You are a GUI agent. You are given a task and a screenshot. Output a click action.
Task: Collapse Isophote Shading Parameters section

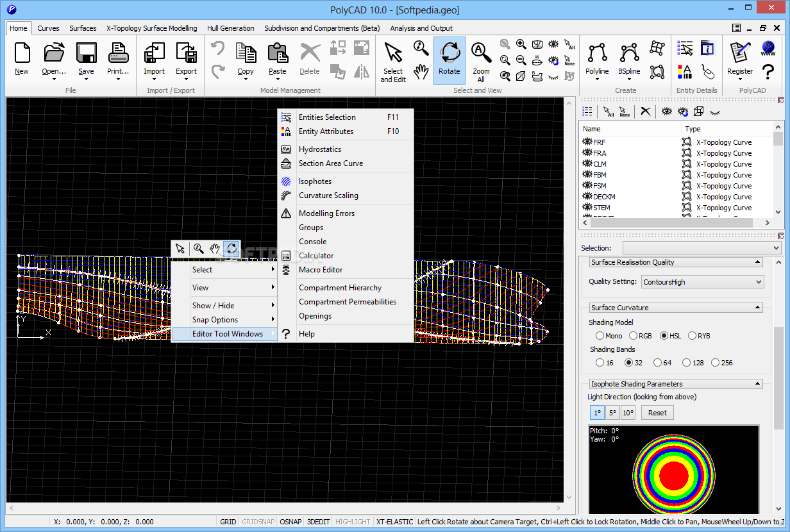point(759,384)
